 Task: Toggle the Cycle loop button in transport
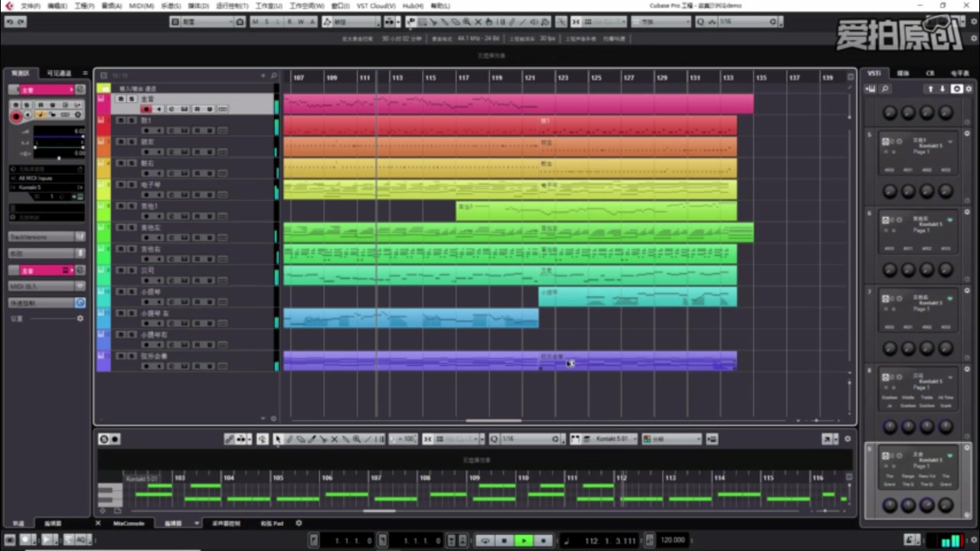pyautogui.click(x=485, y=540)
